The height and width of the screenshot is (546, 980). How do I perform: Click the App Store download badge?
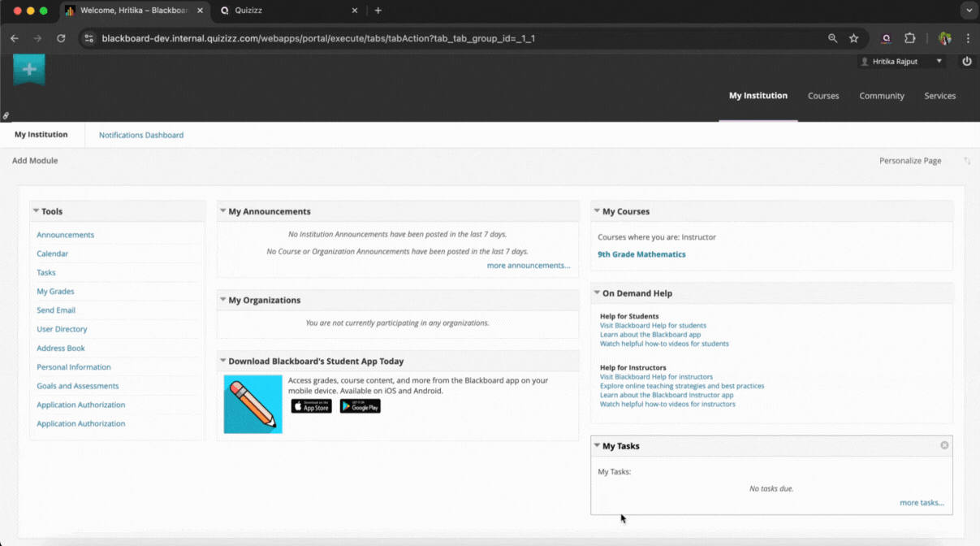[312, 406]
